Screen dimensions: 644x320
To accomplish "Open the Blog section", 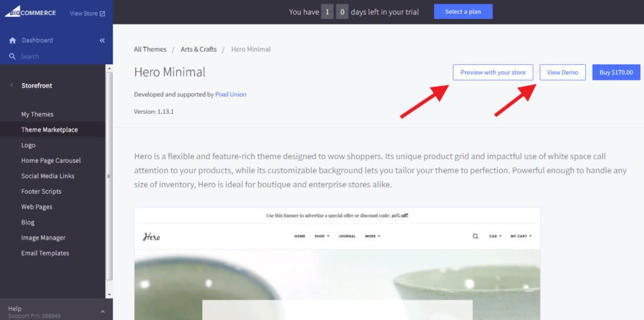I will [x=28, y=222].
